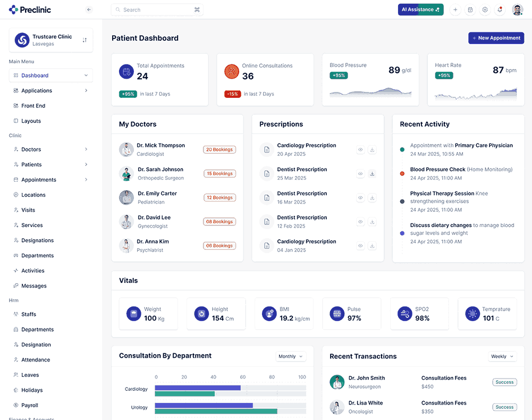Click the plus icon in top bar
Screen dimensions: 532x420
(x=455, y=10)
